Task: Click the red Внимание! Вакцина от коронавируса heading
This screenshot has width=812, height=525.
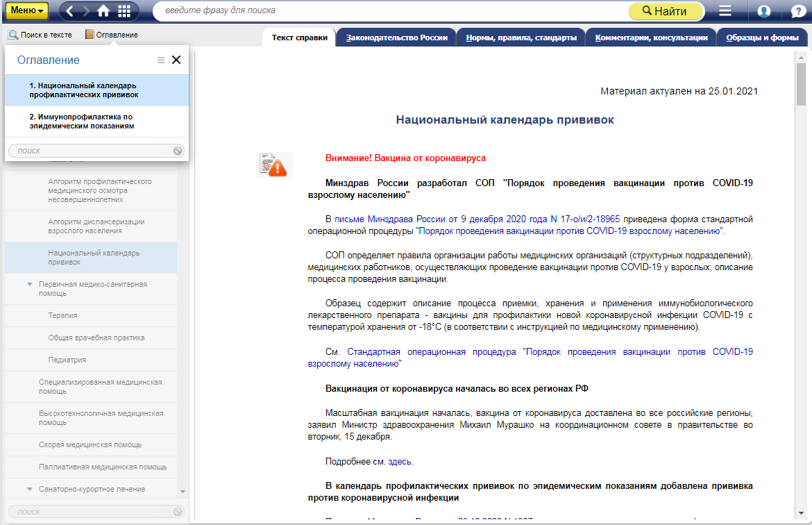Action: (x=405, y=158)
